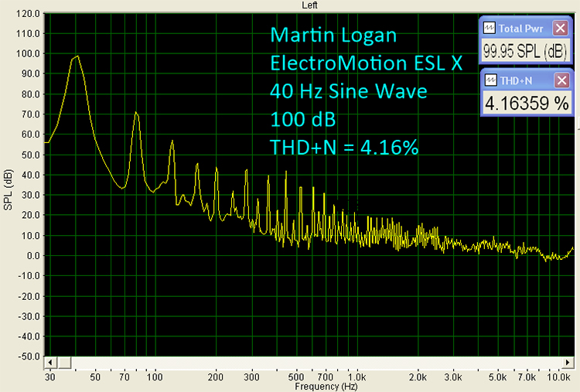Click the 99.95 SPL (dB) readout value
Viewport: 580px width, 392px height.
click(526, 50)
